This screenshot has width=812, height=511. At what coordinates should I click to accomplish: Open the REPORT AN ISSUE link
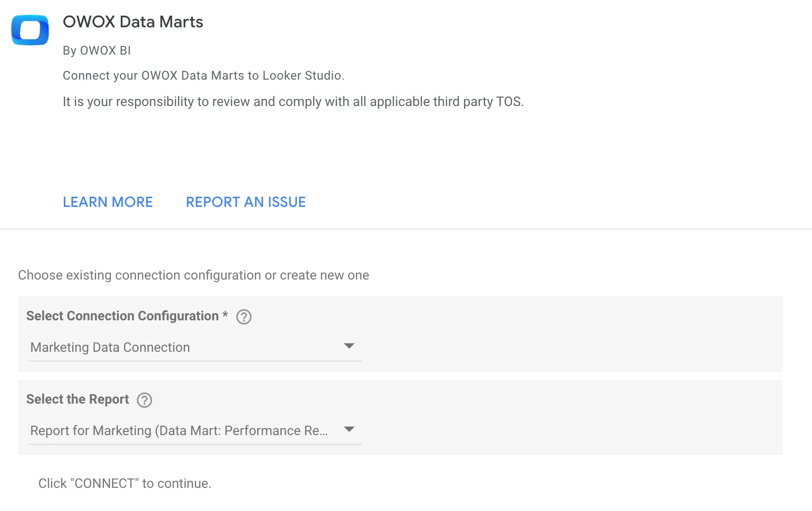click(x=246, y=202)
